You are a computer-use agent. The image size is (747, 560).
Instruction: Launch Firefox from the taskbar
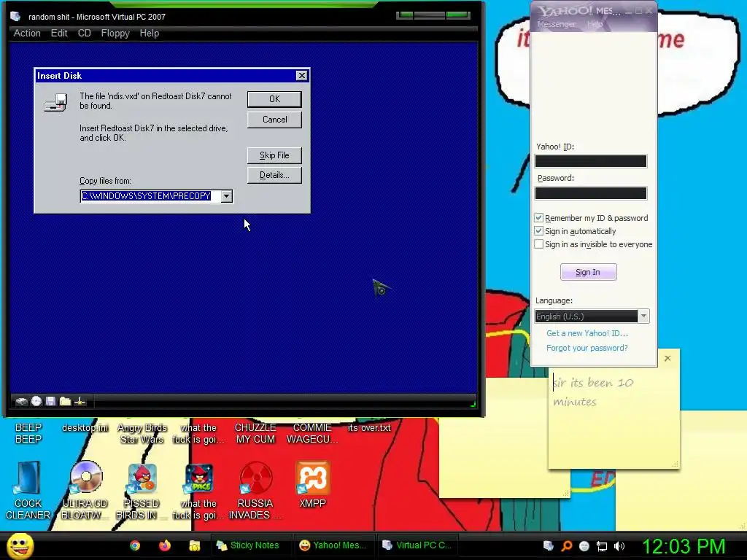point(165,545)
